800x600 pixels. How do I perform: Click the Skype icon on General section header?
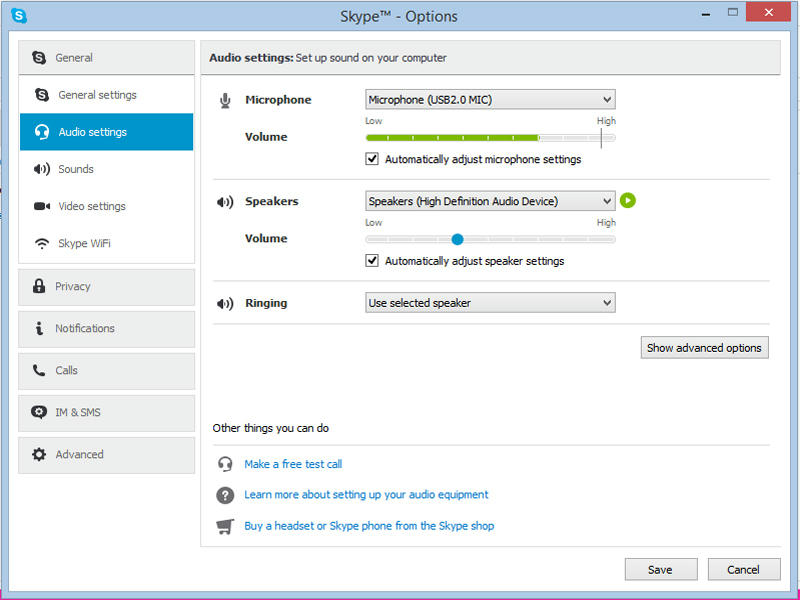point(39,58)
